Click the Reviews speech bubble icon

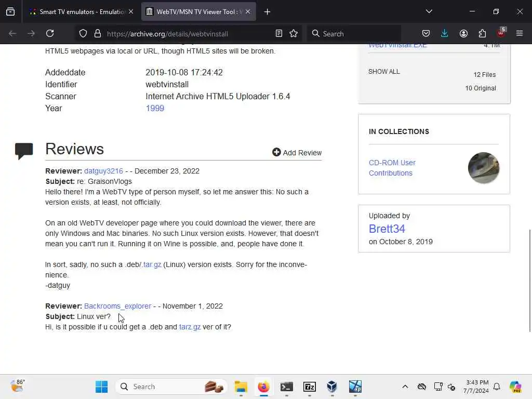pyautogui.click(x=24, y=151)
